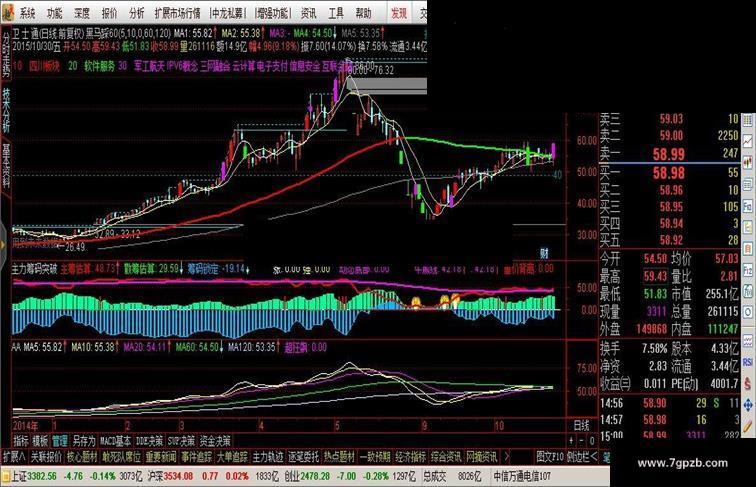This screenshot has height=487, width=756.
Task: Click the 创业 index value 2478.28
Action: point(315,476)
